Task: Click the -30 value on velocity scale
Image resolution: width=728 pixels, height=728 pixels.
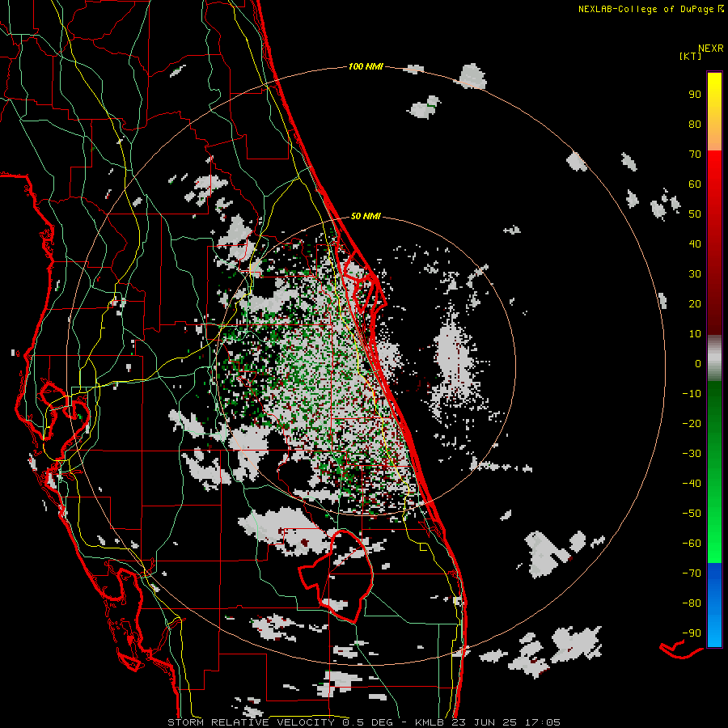Action: [x=692, y=454]
